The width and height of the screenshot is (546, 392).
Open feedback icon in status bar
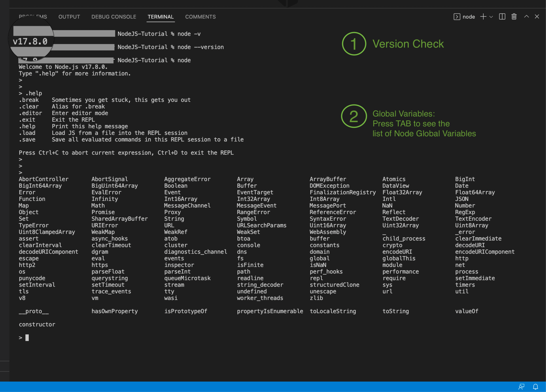pos(521,387)
